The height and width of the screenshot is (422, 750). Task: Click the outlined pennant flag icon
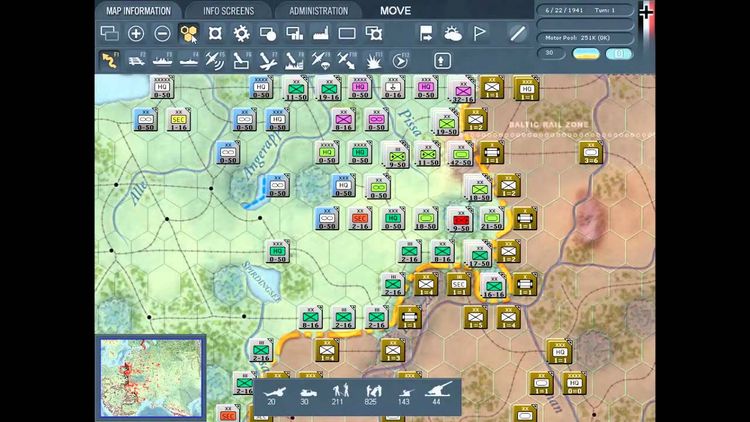coord(479,33)
